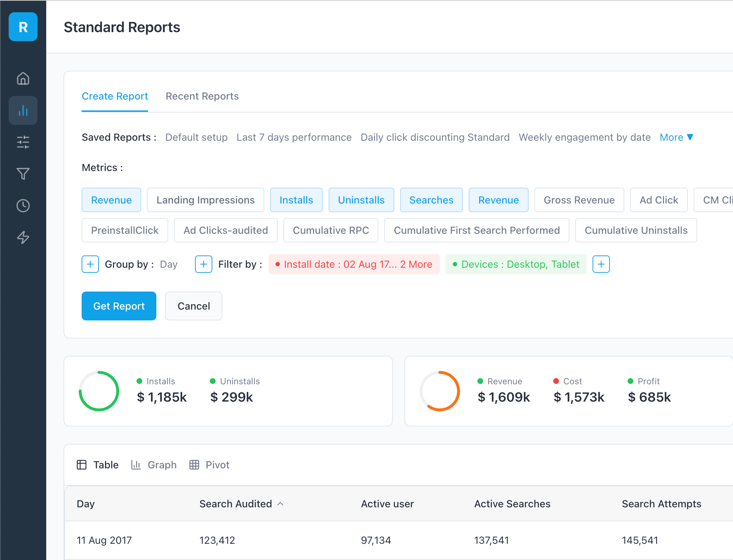Switch to the Create Report tab

tap(115, 96)
